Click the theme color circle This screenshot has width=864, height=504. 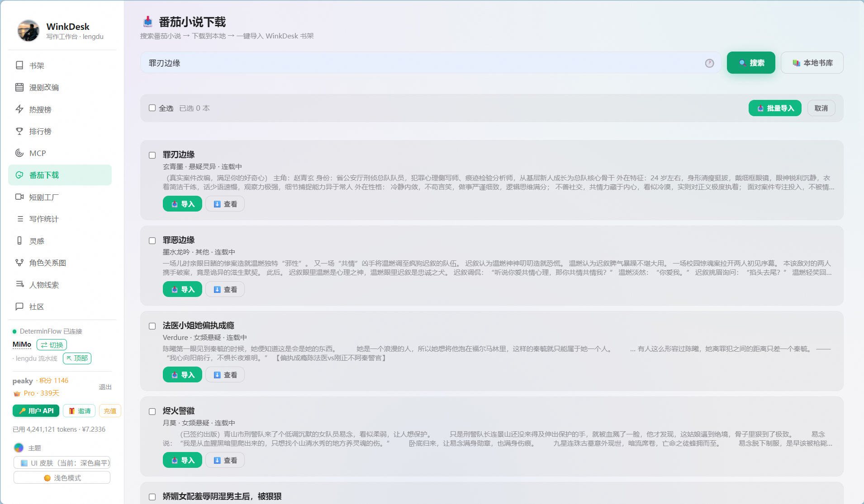coord(19,447)
